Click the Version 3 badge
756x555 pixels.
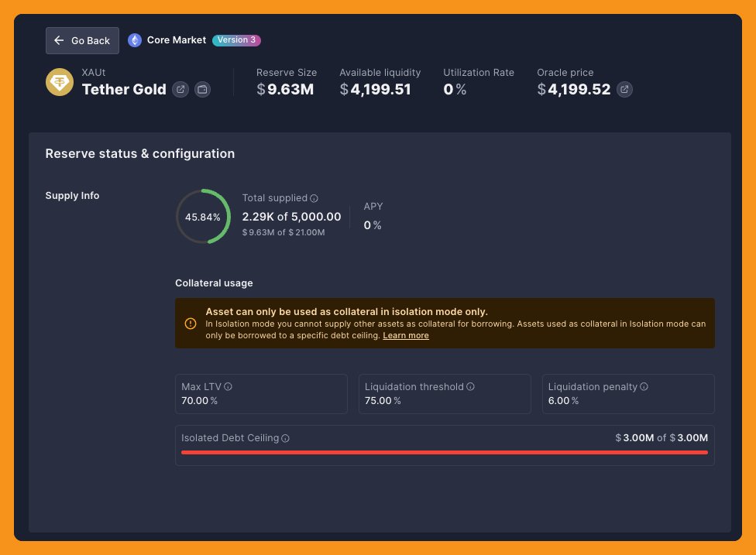point(238,40)
